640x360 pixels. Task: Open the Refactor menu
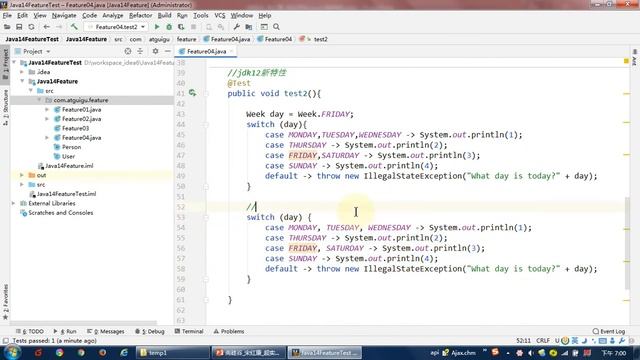tap(140, 16)
